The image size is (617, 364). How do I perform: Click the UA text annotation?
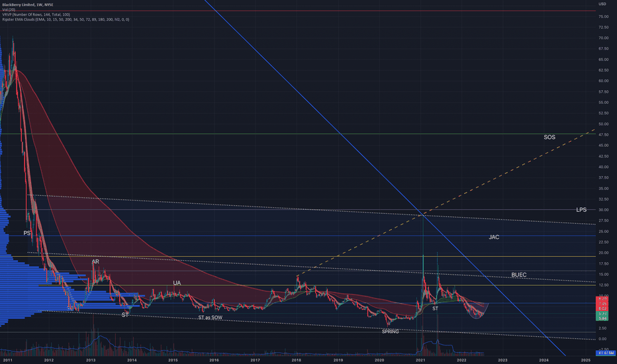(x=177, y=283)
